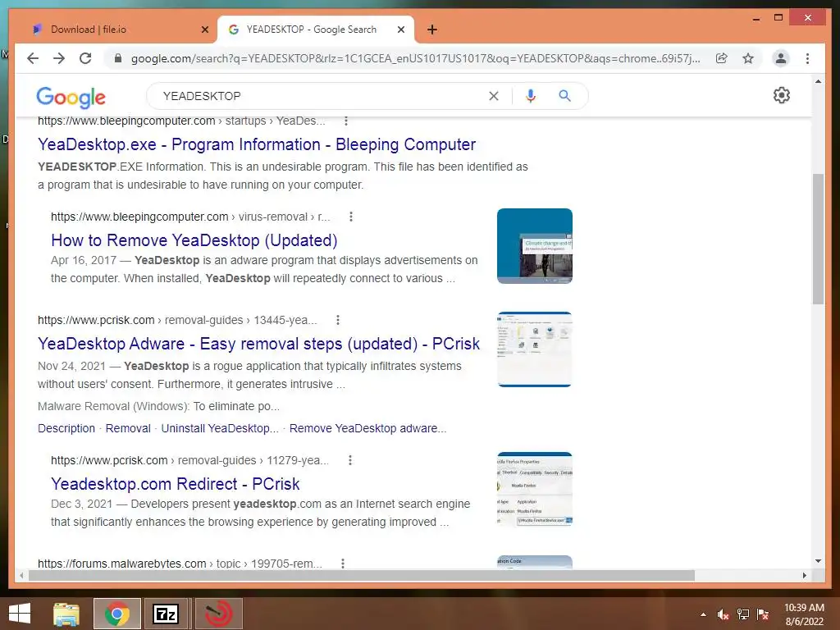This screenshot has width=840, height=630.
Task: Open YeaDesktop Adware Easy removal link
Action: tap(258, 344)
